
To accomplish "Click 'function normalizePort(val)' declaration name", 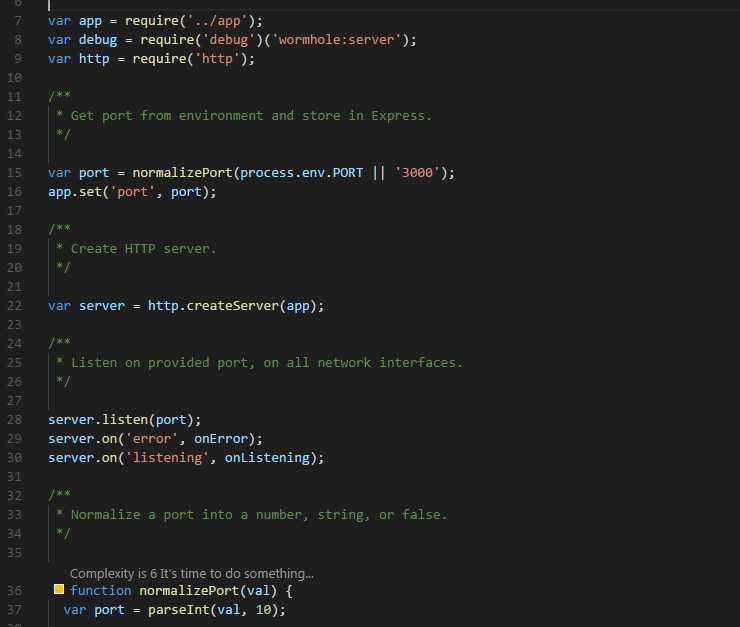I will 189,591.
